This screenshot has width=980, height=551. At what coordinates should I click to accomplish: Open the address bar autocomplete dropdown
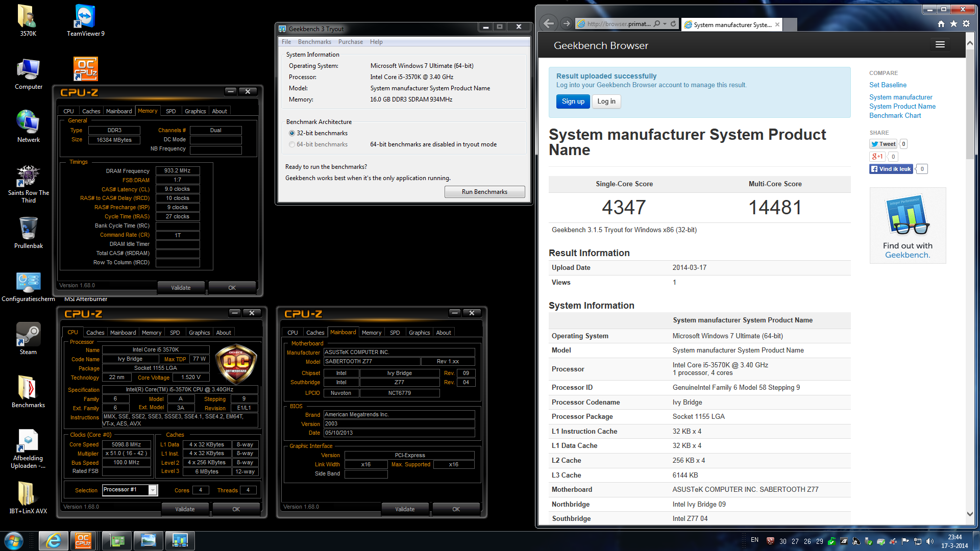click(665, 23)
